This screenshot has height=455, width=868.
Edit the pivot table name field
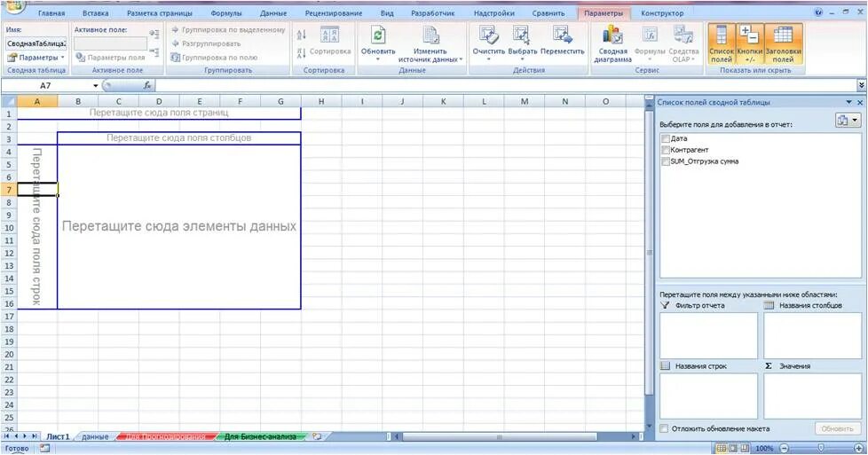click(x=36, y=43)
